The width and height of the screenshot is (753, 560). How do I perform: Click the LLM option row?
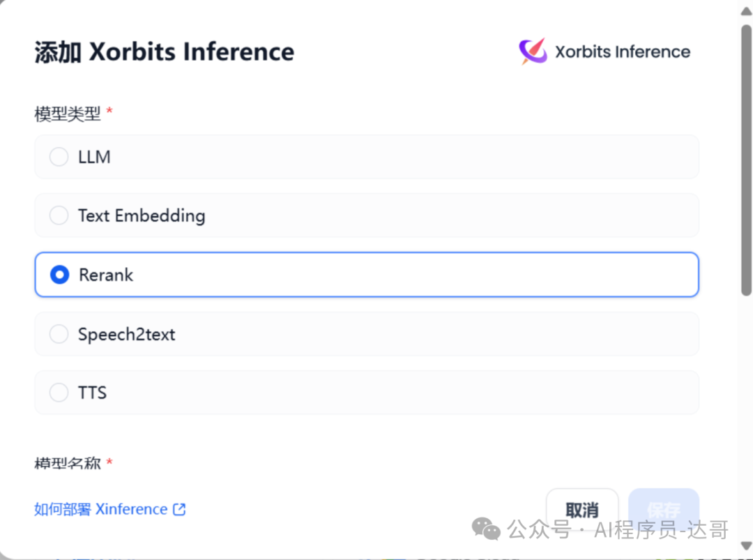tap(367, 157)
